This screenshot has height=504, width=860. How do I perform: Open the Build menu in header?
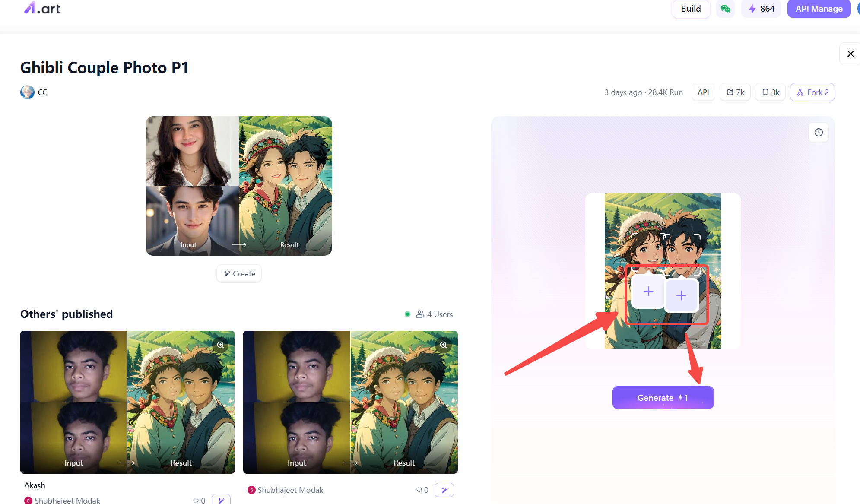tap(690, 9)
